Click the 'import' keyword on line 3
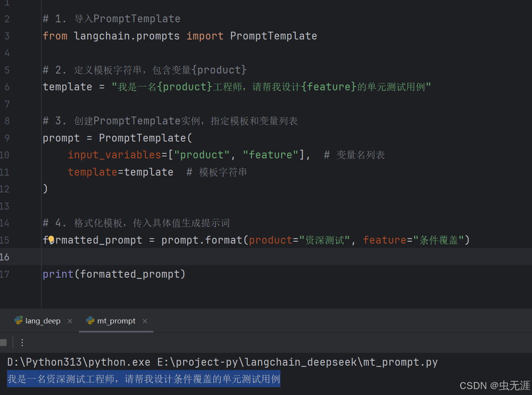532x395 pixels. (205, 36)
